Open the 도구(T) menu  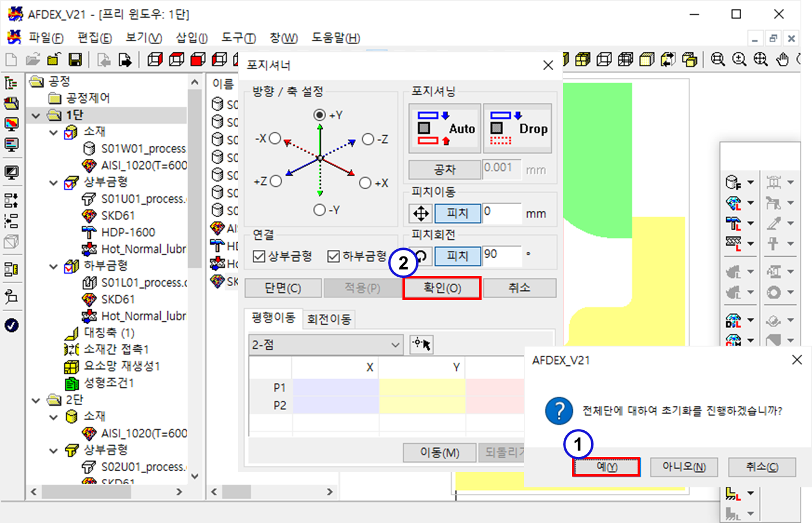[238, 38]
